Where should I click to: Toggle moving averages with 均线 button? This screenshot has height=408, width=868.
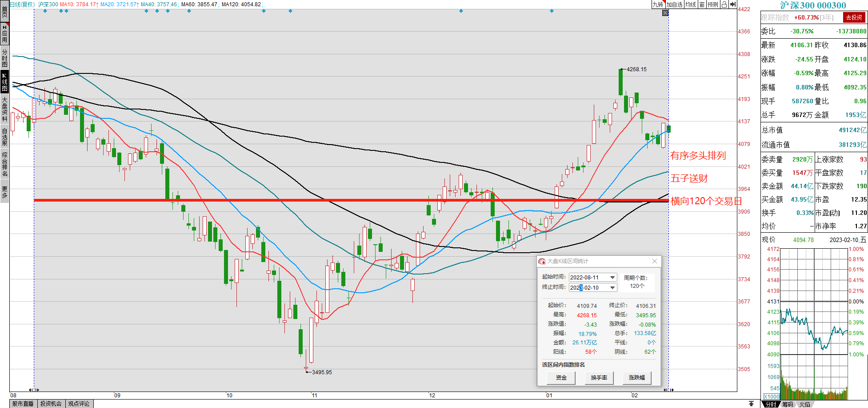(x=690, y=4)
